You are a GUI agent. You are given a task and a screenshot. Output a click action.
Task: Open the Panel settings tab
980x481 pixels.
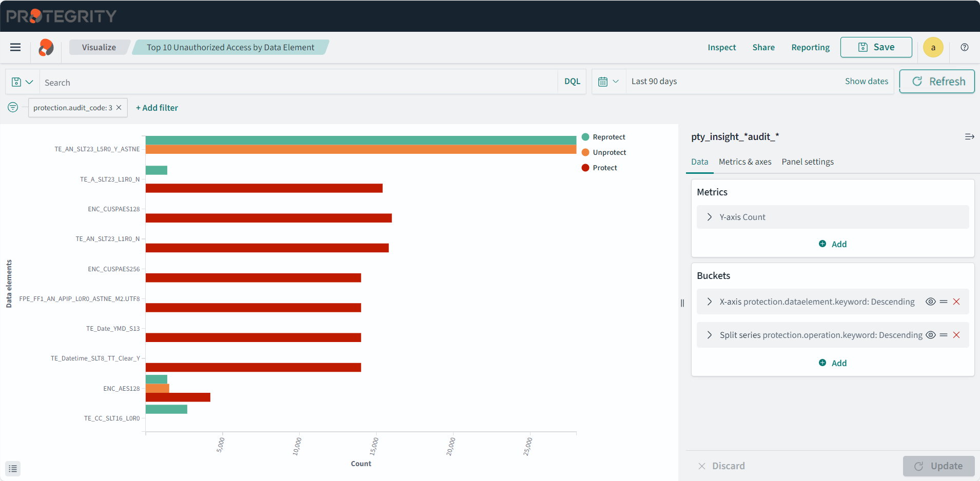tap(807, 162)
